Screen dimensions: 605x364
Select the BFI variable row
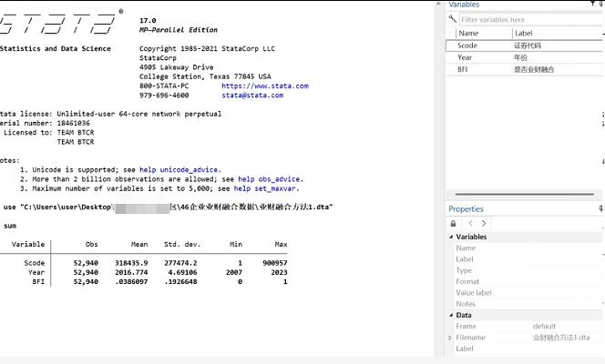[524, 69]
